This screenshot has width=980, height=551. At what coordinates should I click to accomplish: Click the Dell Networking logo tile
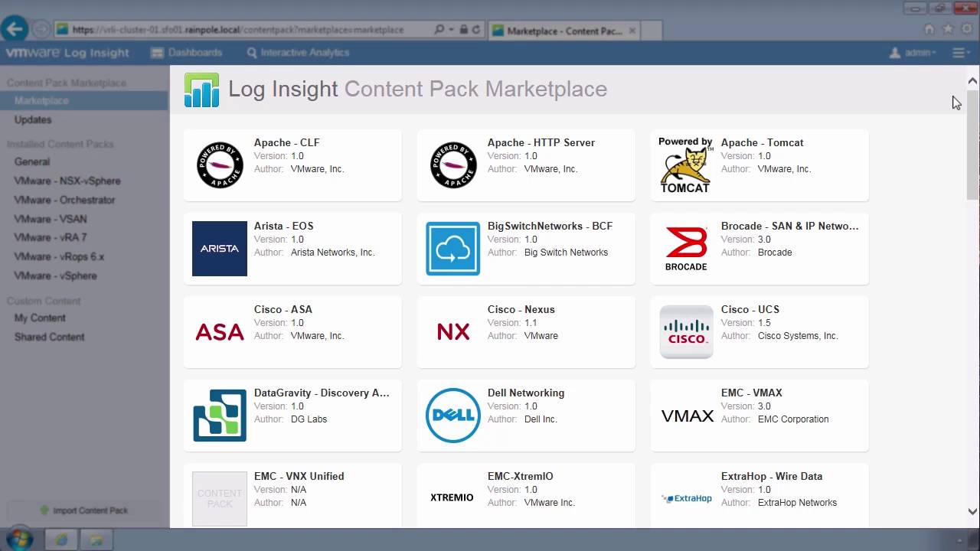pyautogui.click(x=452, y=416)
